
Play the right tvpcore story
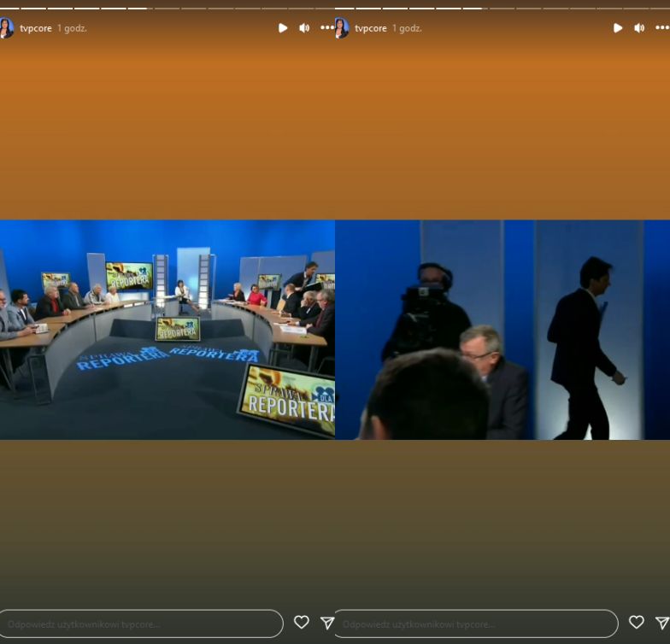618,28
